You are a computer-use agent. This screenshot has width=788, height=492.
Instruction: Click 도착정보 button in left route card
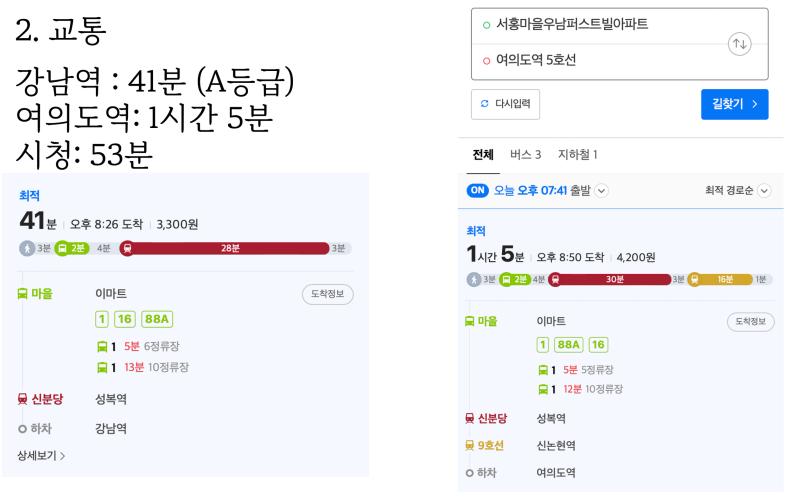click(328, 294)
